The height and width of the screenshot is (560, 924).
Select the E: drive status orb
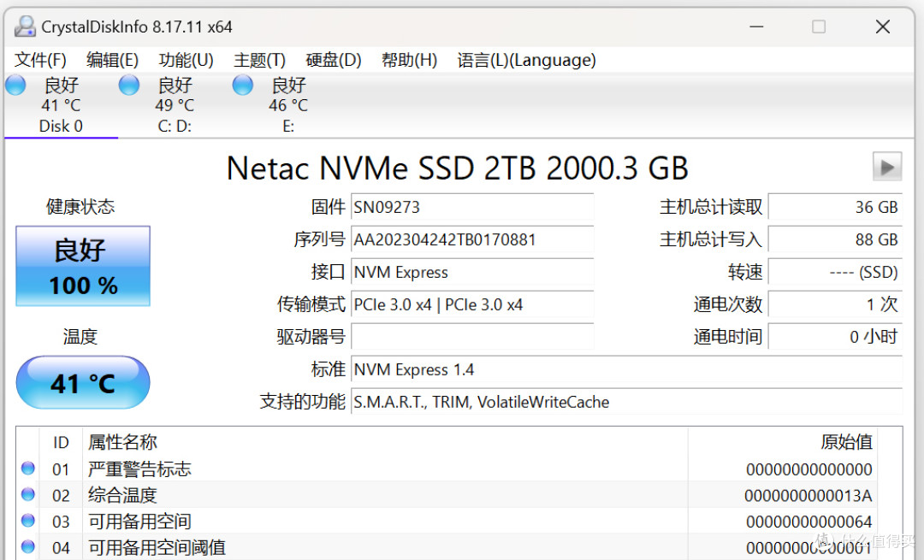coord(243,85)
